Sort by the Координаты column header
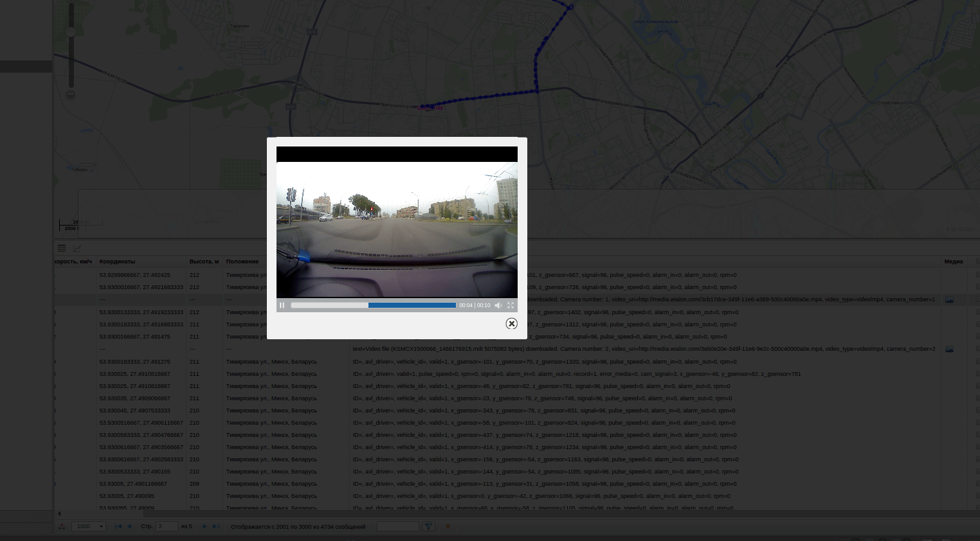Image resolution: width=980 pixels, height=541 pixels. click(118, 262)
